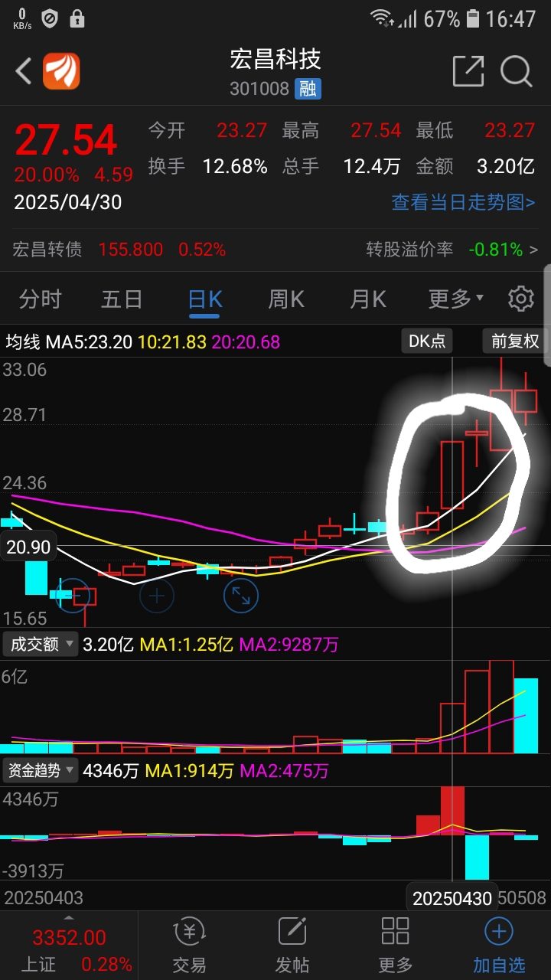Tap the plus zoom circle icon
The width and height of the screenshot is (551, 980).
click(x=157, y=595)
